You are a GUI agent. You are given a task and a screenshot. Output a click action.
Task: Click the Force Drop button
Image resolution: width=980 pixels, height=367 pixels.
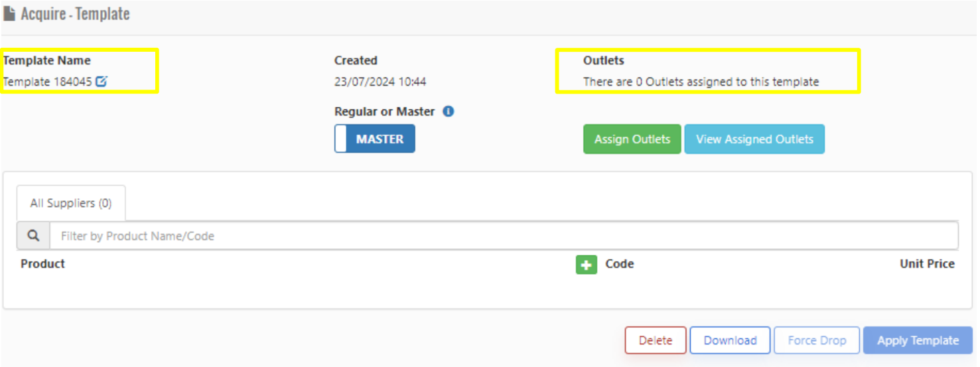click(x=817, y=340)
